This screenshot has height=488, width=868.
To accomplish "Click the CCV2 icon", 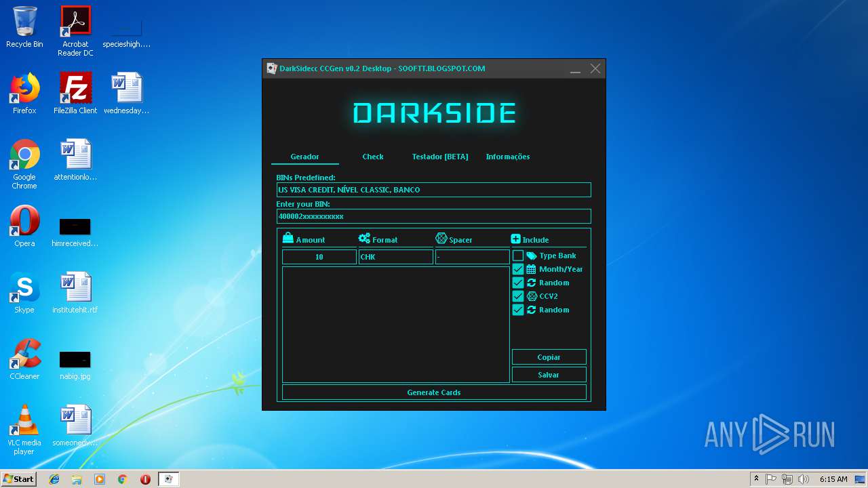I will pyautogui.click(x=532, y=296).
